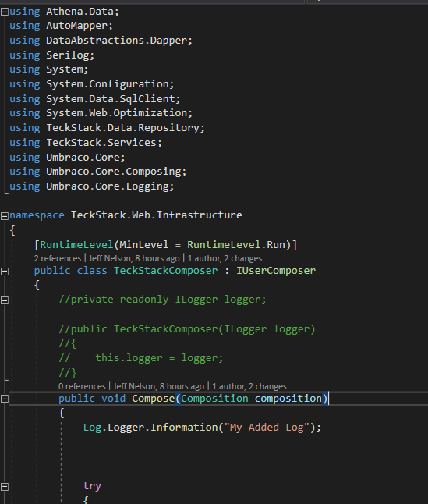Click 'Log' in Log.Logger.Information call

pyautogui.click(x=92, y=428)
